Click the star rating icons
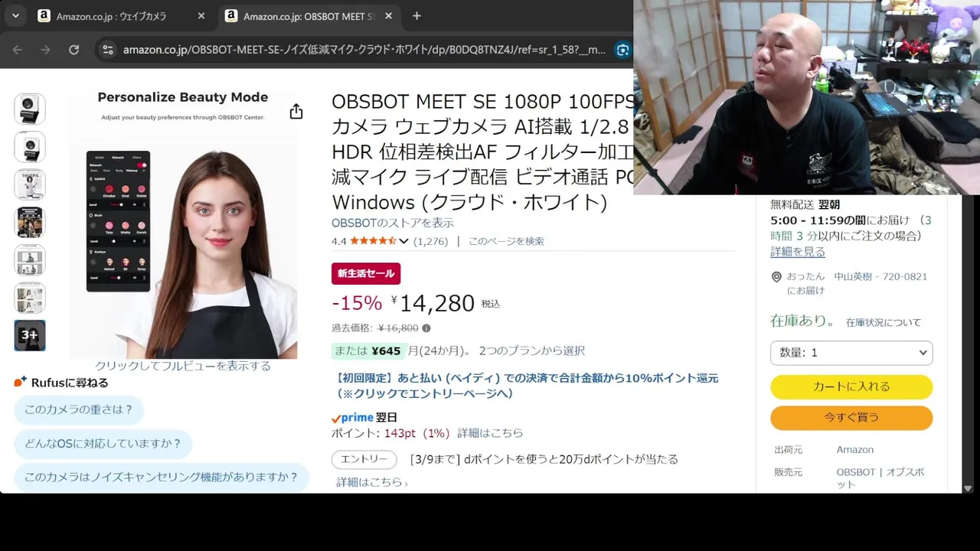The width and height of the screenshot is (980, 551). coord(373,241)
